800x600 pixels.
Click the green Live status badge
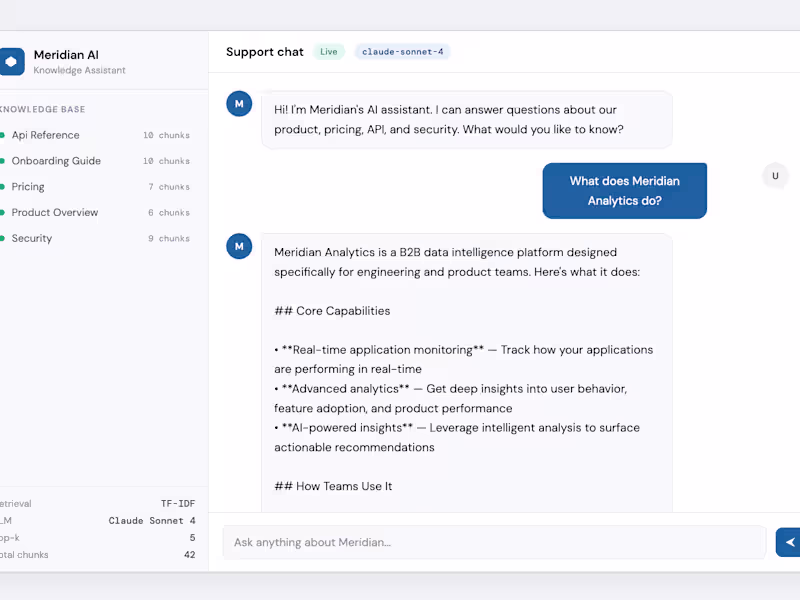329,51
